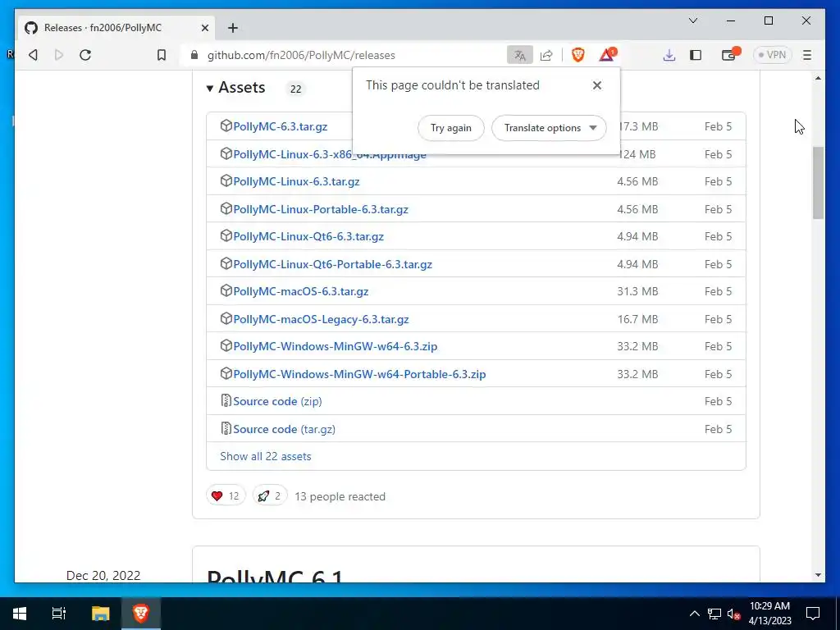Open Brave Wallet icon

point(729,55)
